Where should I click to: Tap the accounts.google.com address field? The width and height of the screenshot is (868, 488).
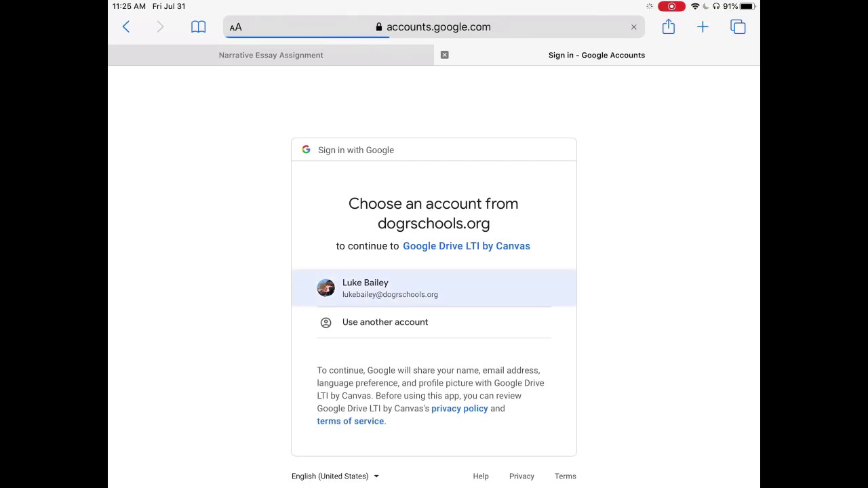434,27
